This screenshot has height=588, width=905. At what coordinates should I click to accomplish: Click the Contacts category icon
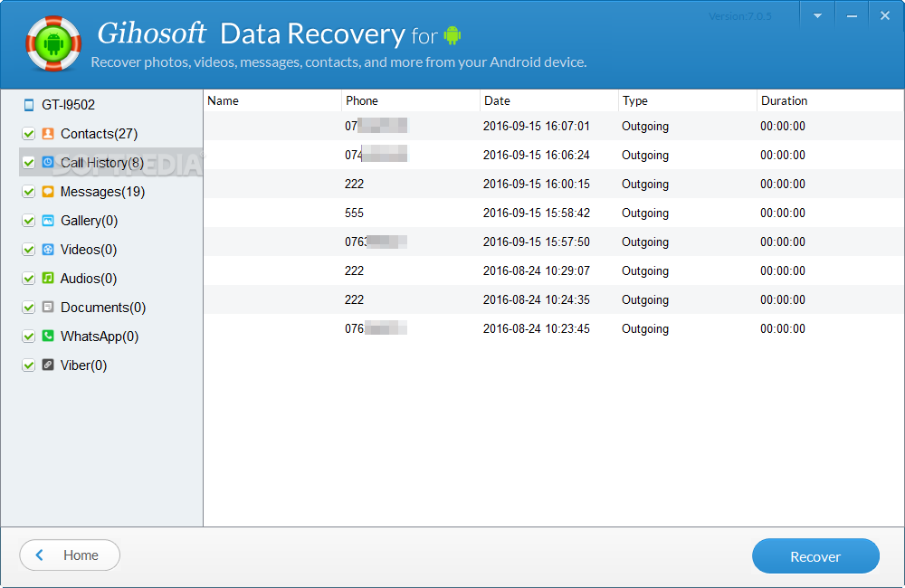click(48, 134)
